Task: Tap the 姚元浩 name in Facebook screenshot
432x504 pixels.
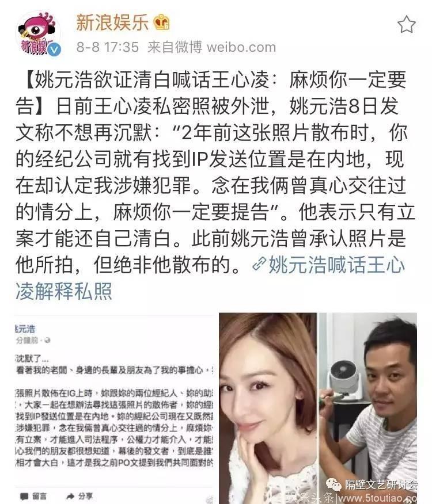Action: [25, 329]
